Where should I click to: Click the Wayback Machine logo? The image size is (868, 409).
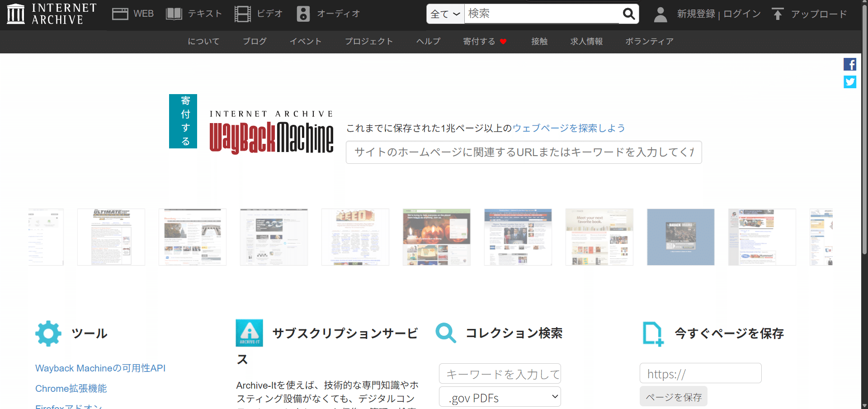point(271,132)
